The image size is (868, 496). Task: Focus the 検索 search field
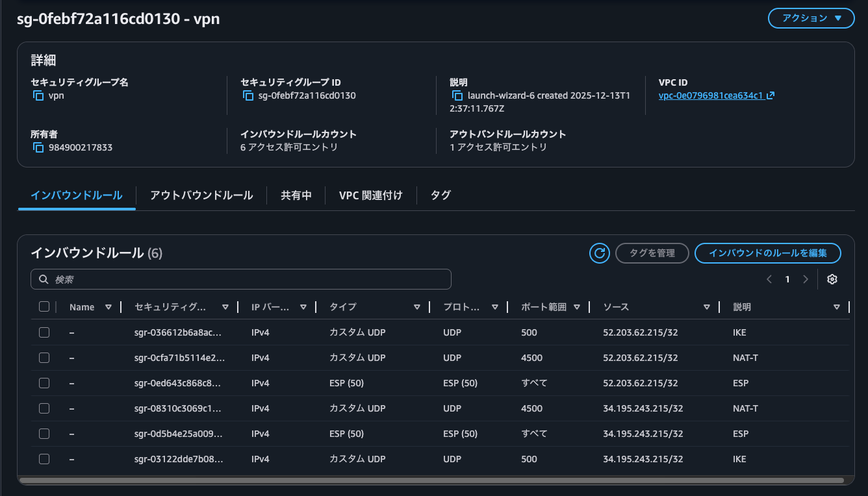[240, 279]
